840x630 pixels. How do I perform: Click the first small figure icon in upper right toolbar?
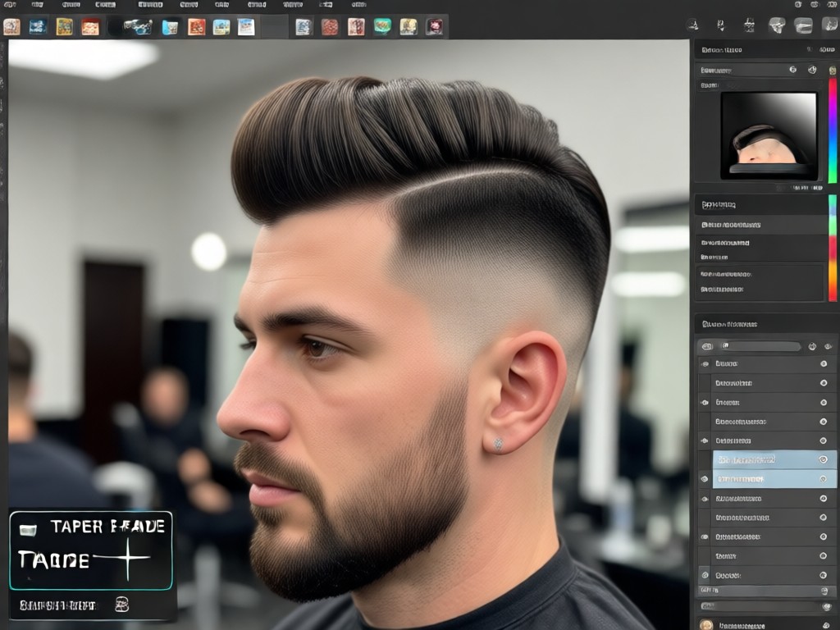692,25
